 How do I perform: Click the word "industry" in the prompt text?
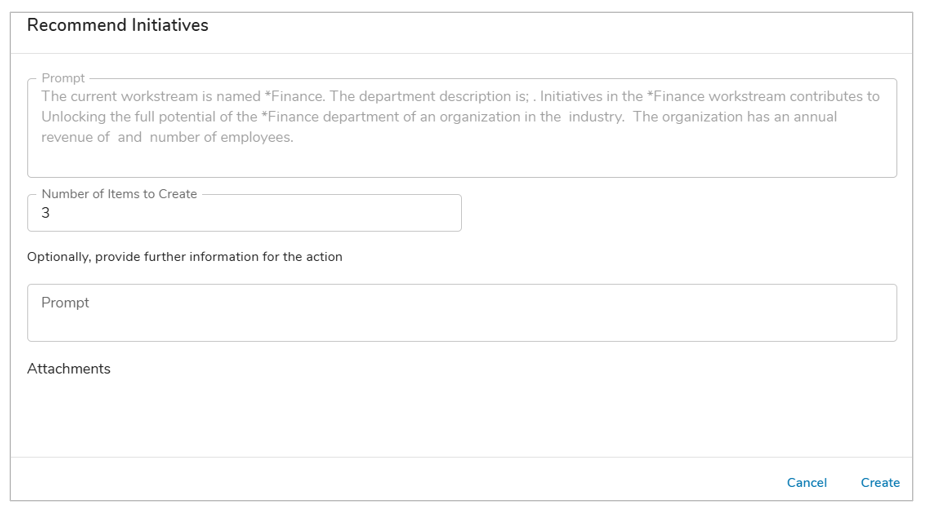coord(597,117)
